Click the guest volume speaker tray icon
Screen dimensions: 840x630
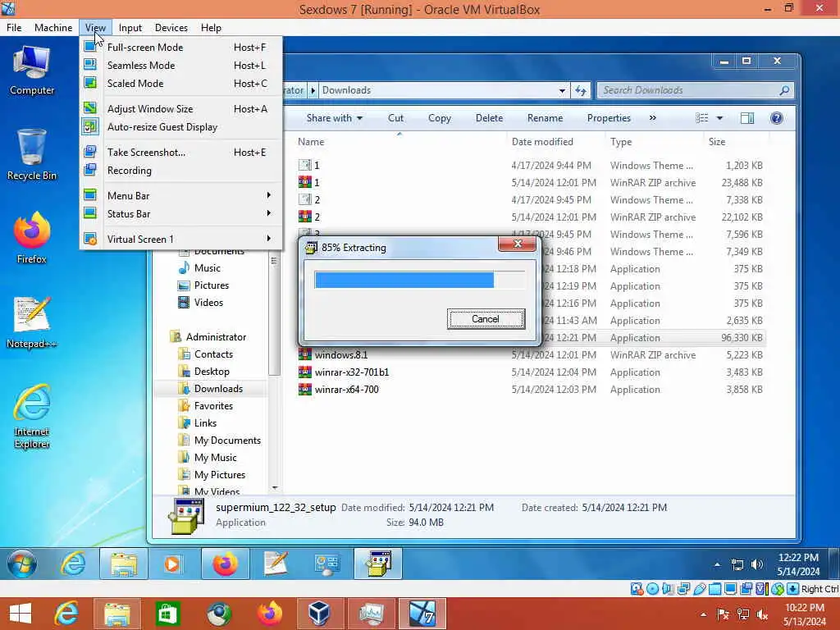pyautogui.click(x=756, y=564)
